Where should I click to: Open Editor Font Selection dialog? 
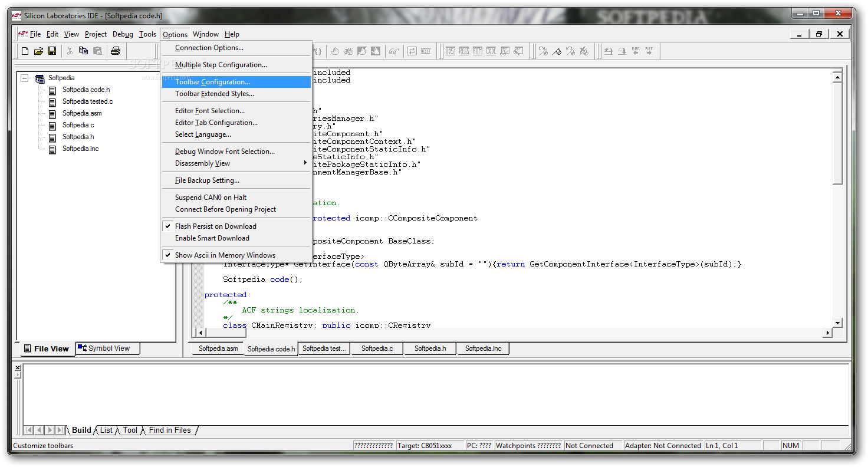coord(236,111)
